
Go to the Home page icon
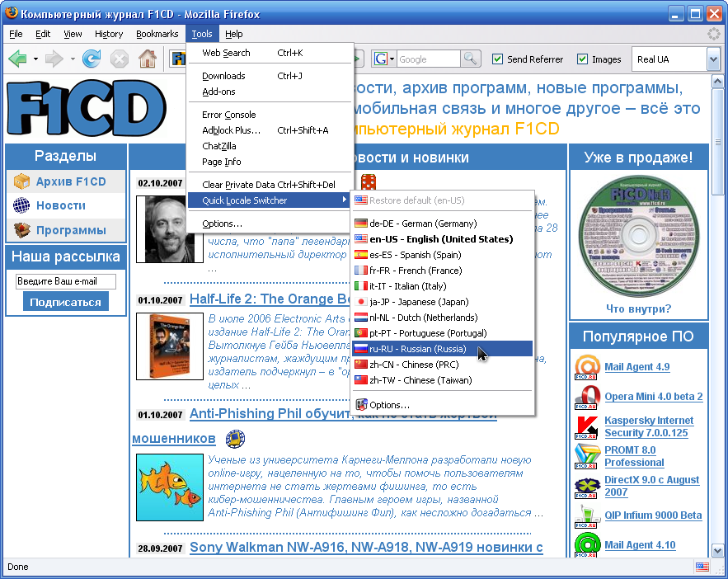coord(148,59)
